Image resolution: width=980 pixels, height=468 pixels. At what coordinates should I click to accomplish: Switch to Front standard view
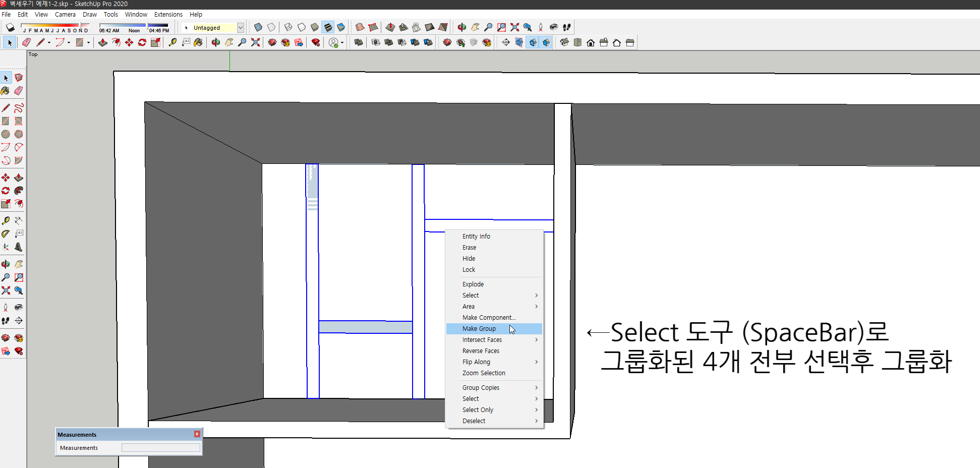click(591, 42)
